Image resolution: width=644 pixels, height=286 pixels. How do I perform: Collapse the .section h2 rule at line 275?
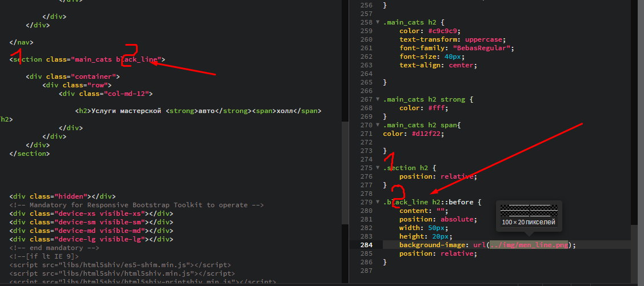coord(378,168)
